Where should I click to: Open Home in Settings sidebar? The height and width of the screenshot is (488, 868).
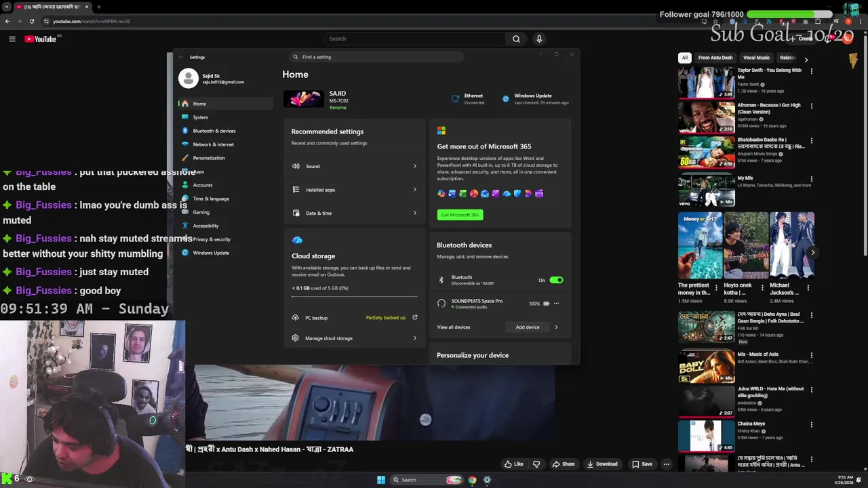point(225,104)
